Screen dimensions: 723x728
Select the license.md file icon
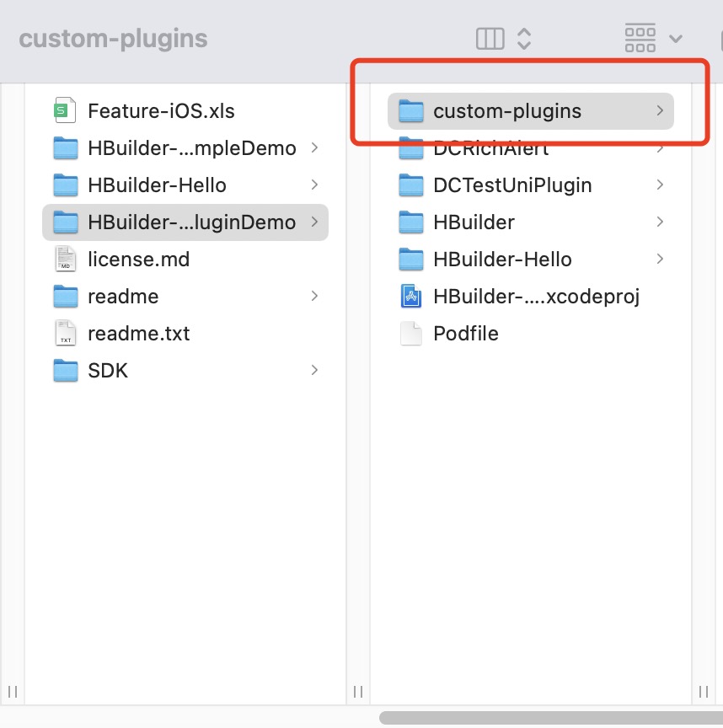point(65,259)
